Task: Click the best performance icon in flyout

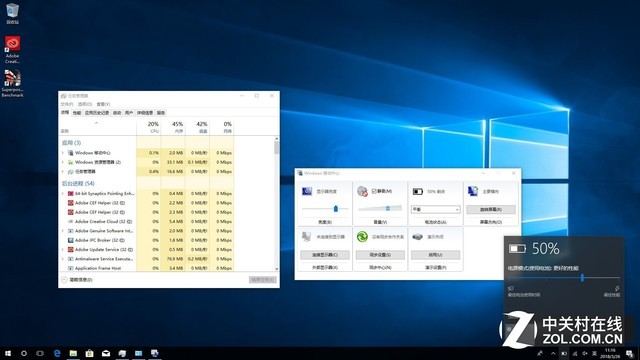Action: (x=617, y=289)
